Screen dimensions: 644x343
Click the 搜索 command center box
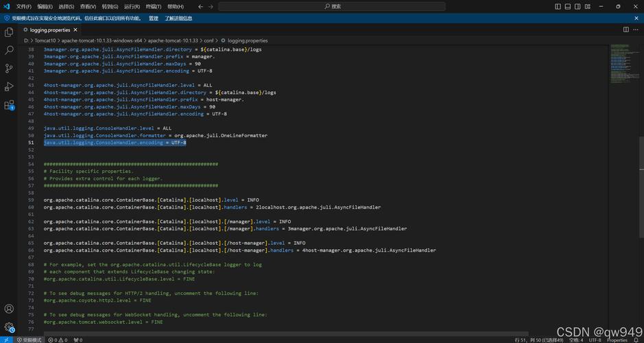(x=332, y=7)
